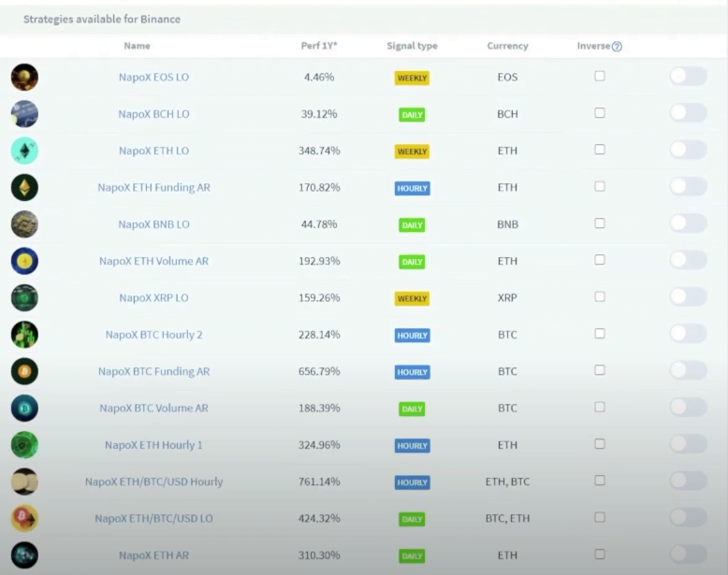Enable the NapoX EOS LO strategy switch

tap(688, 76)
